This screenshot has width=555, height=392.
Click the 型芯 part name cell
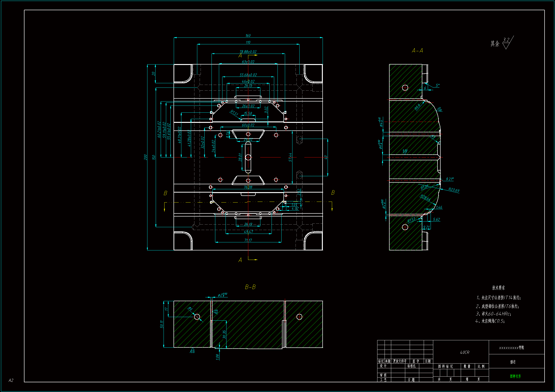click(x=513, y=362)
